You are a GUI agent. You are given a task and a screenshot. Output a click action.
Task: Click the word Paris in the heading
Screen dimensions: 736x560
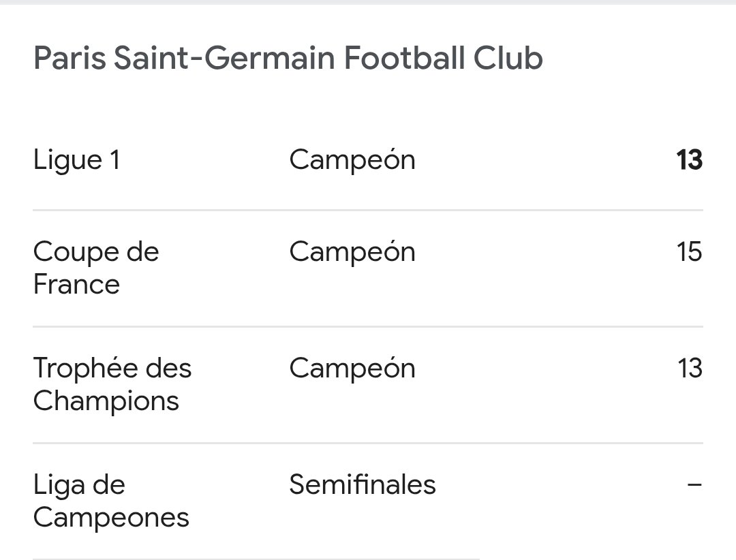coord(70,58)
